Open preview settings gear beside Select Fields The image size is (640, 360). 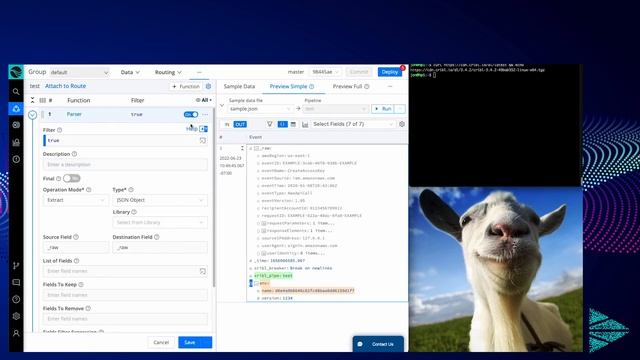click(402, 124)
